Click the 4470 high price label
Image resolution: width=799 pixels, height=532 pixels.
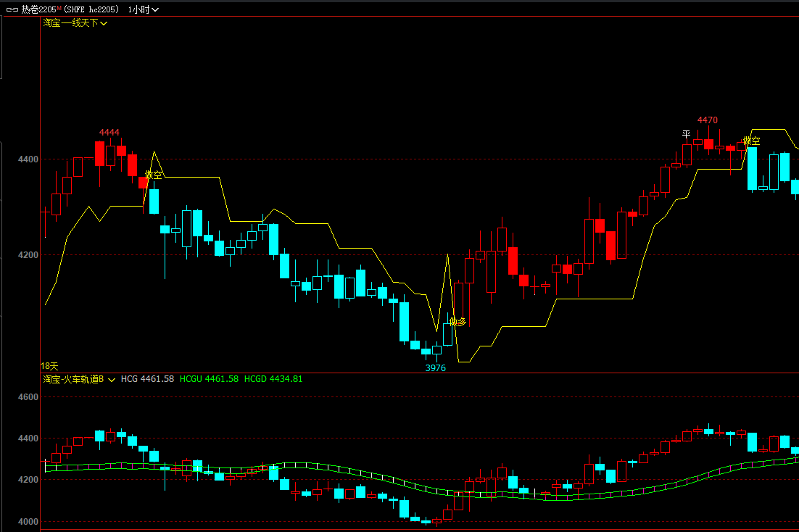tap(707, 120)
